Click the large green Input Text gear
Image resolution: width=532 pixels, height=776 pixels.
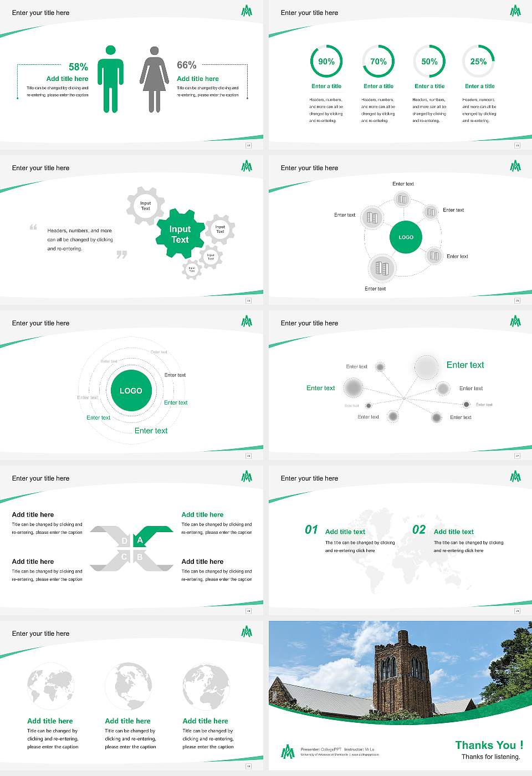[x=180, y=234]
